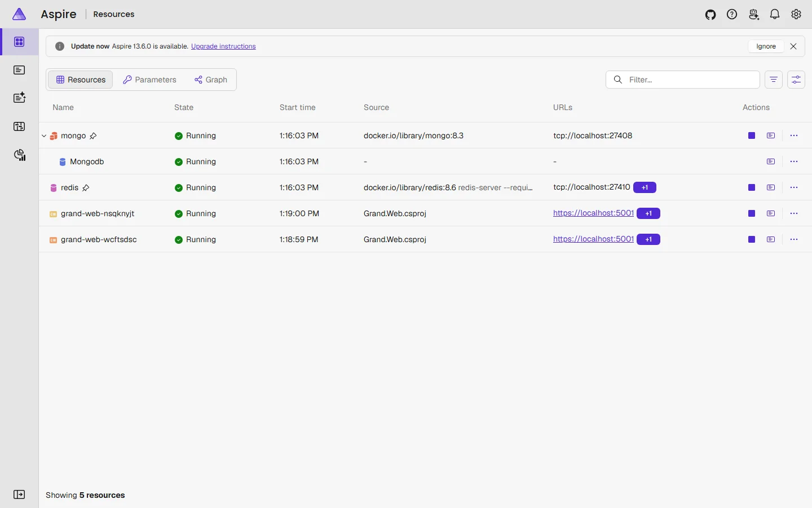Dismiss the update banner with X

pyautogui.click(x=793, y=46)
